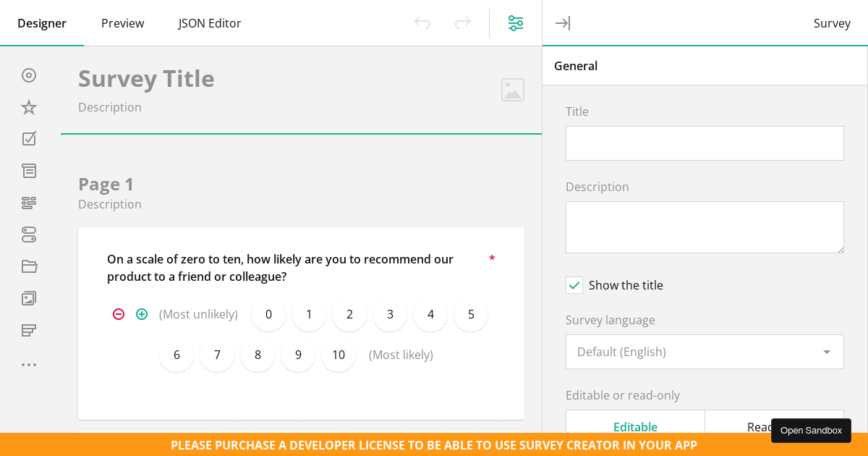Screen dimensions: 868x456
Task: Collapse the properties panel with the arrow icon
Action: point(563,23)
